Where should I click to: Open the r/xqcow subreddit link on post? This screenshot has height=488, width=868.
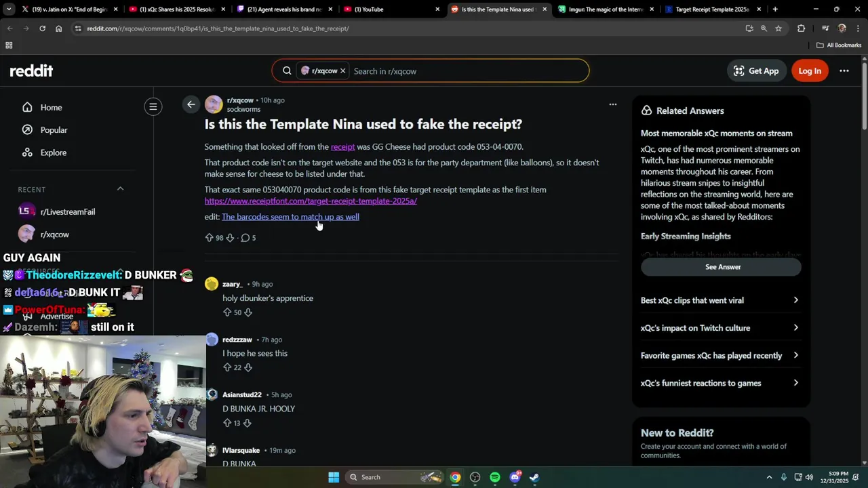pos(240,100)
